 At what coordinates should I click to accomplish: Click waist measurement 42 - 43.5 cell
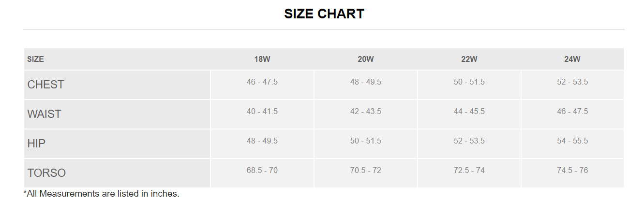click(366, 112)
